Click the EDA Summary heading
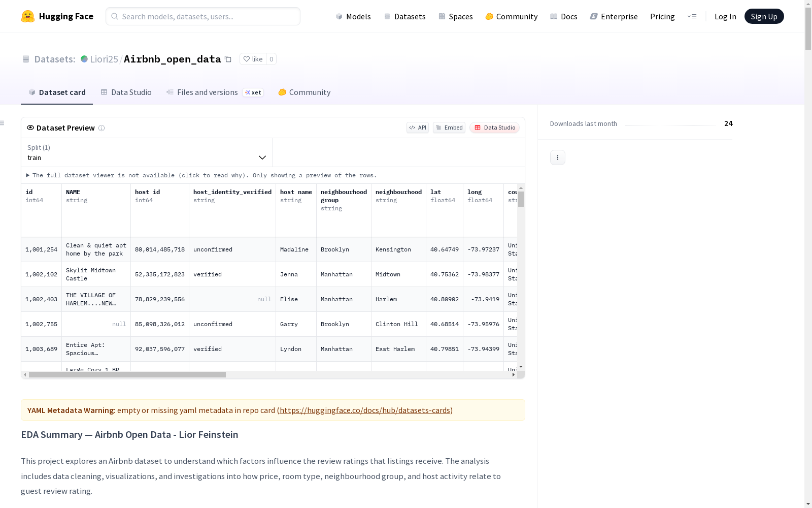Viewport: 812px width, 508px height. [129, 434]
